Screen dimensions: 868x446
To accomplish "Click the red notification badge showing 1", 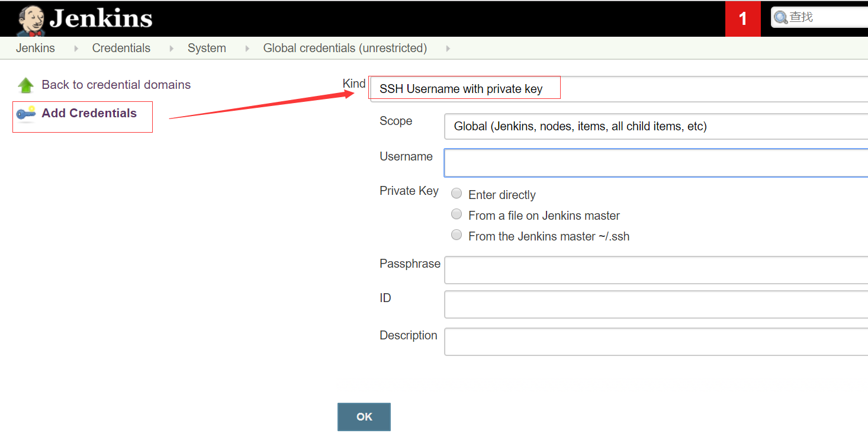I will pyautogui.click(x=742, y=18).
